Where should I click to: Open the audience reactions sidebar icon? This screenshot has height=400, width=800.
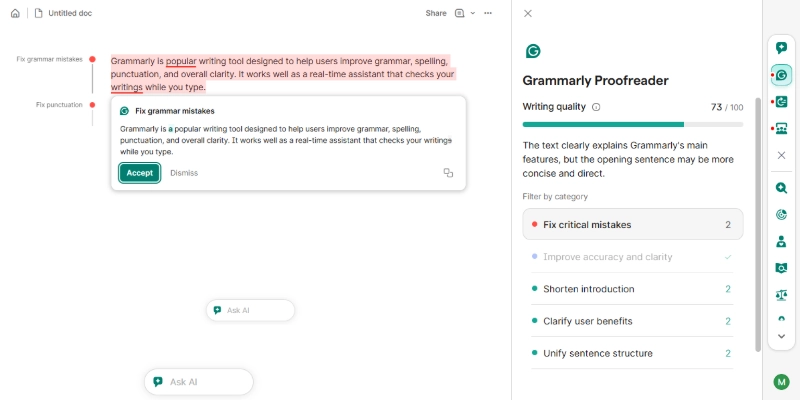(781, 129)
